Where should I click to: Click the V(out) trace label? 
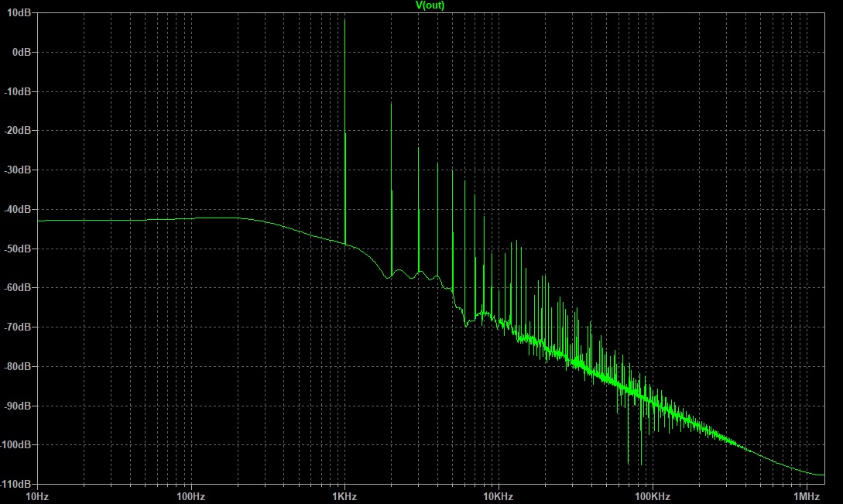click(x=430, y=5)
